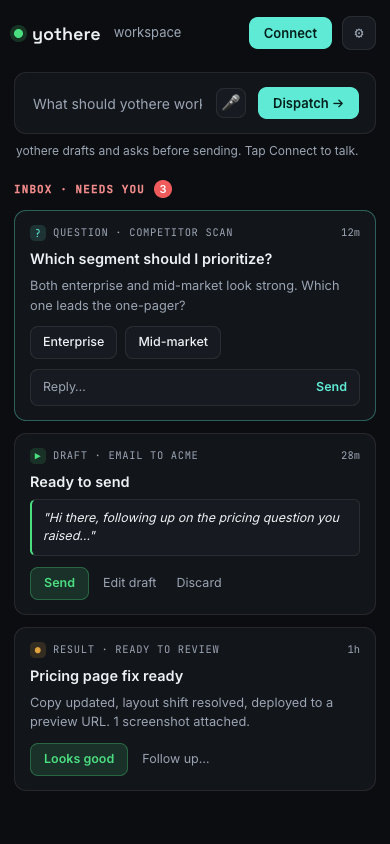
Task: Discard the Acme email draft
Action: pyautogui.click(x=199, y=583)
